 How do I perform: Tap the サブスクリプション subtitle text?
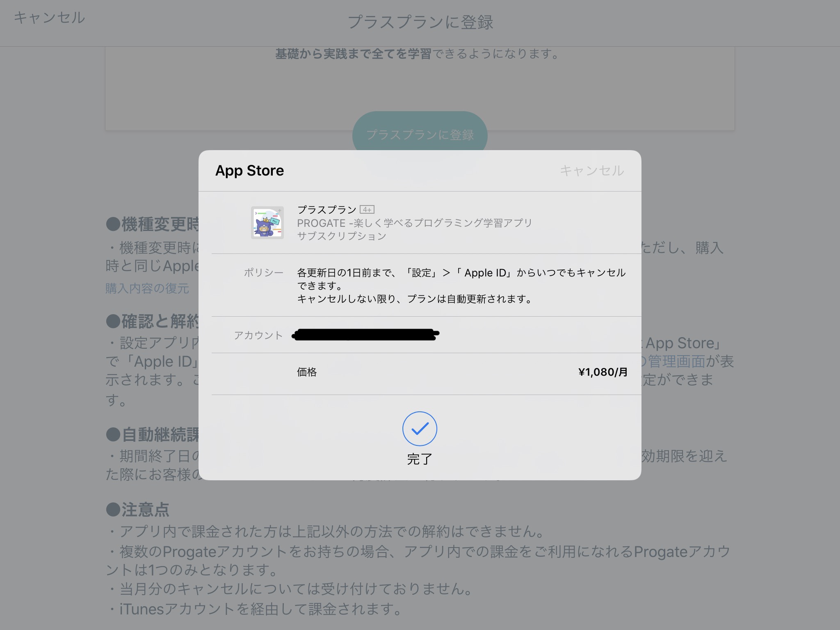[342, 236]
